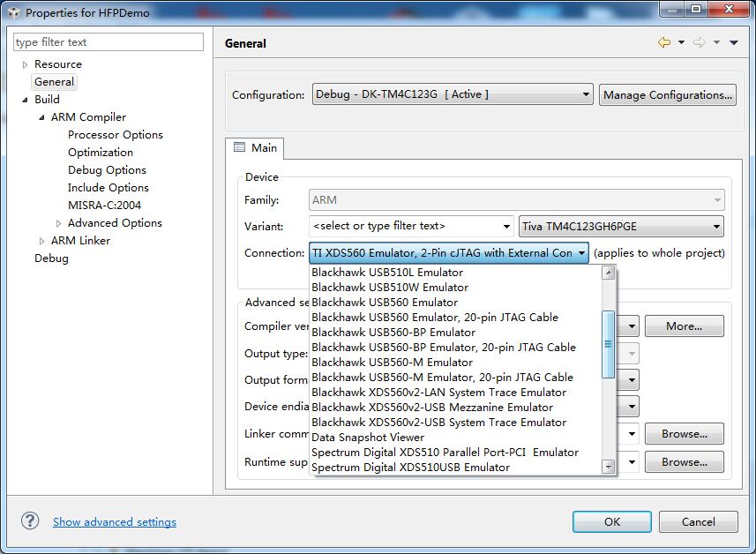Click the help question mark icon
The height and width of the screenshot is (554, 756).
30,520
